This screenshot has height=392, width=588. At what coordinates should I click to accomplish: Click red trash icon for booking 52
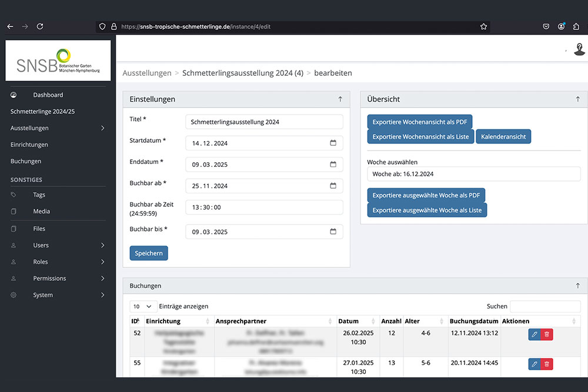tap(547, 334)
